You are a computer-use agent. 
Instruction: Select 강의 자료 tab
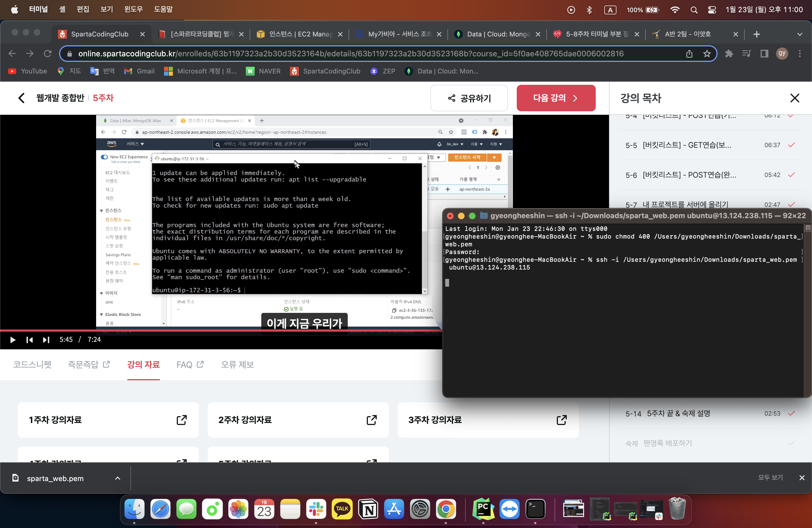click(143, 365)
